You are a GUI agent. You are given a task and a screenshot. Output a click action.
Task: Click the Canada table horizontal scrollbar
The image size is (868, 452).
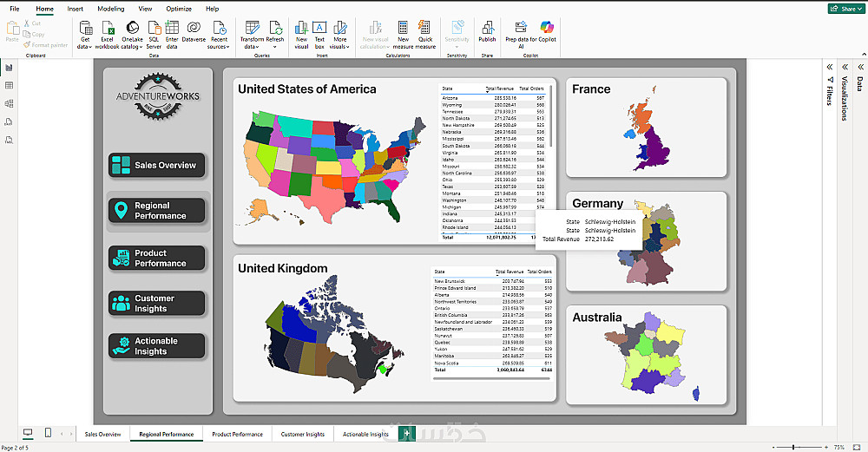[x=491, y=379]
